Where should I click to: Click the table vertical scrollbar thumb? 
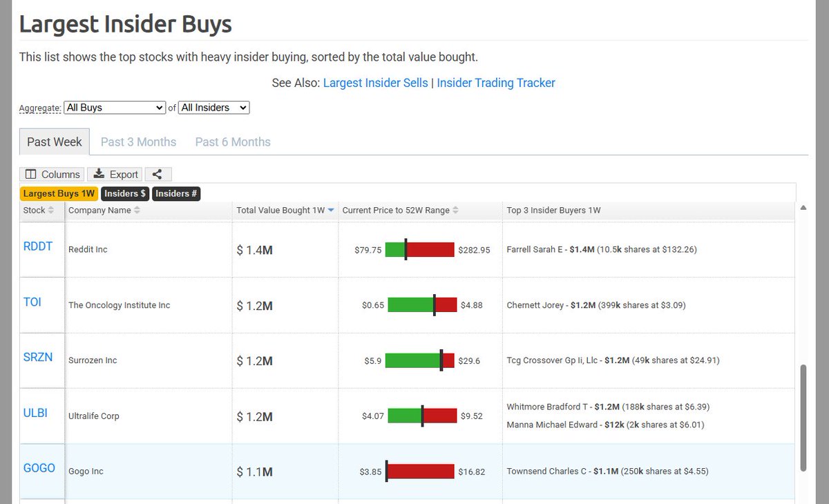(x=803, y=418)
